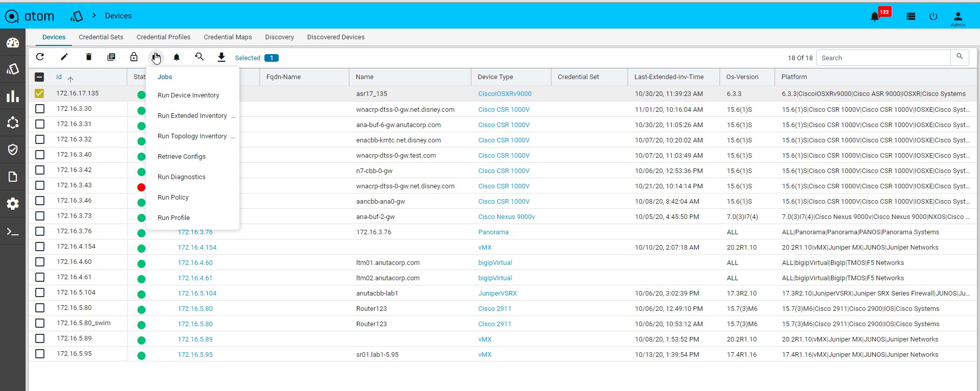980x391 pixels.
Task: Select Run Diagnostics from Jobs menu
Action: [192, 177]
